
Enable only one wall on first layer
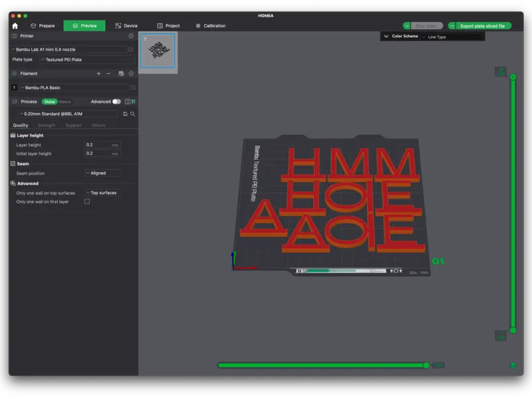click(x=87, y=201)
